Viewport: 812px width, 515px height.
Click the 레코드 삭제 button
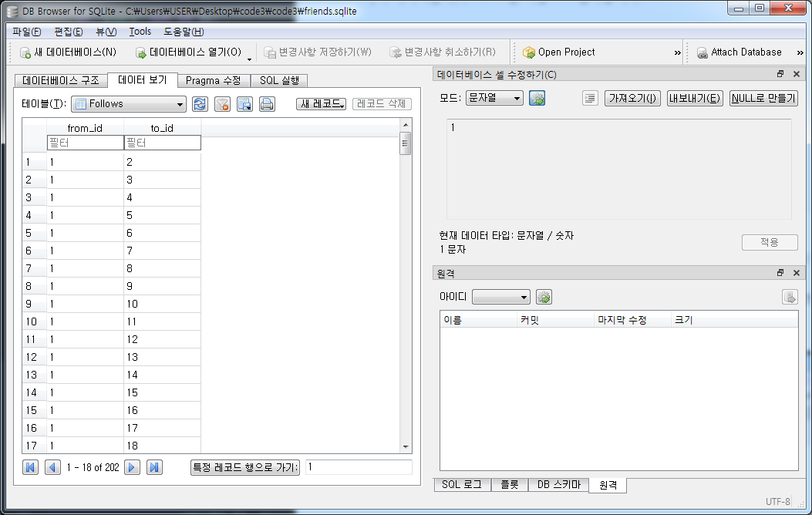pyautogui.click(x=382, y=104)
